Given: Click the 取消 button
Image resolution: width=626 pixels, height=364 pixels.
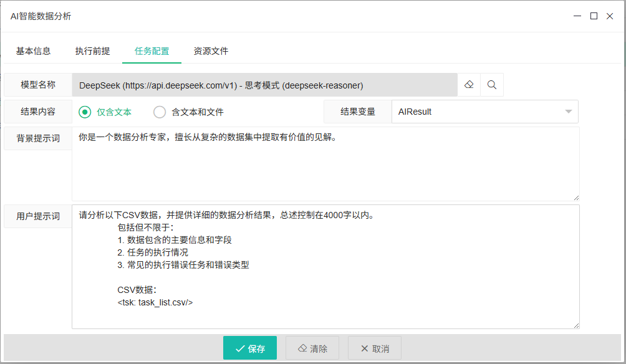Looking at the screenshot, I should coord(374,348).
